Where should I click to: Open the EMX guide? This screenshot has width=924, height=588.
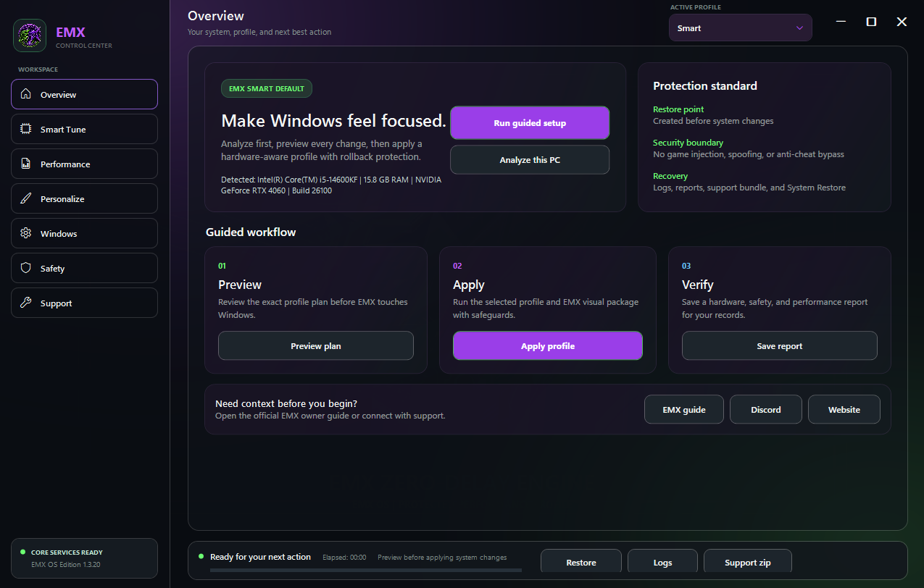(684, 409)
